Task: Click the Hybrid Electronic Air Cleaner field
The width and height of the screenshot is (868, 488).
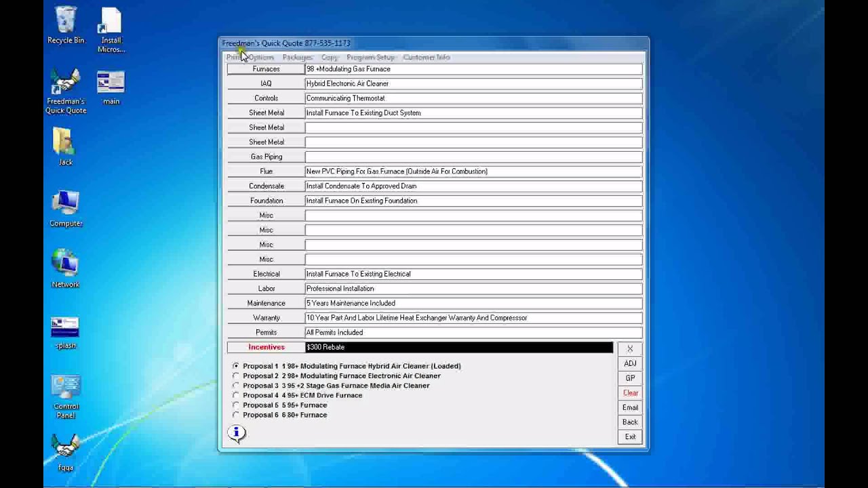Action: pyautogui.click(x=473, y=83)
